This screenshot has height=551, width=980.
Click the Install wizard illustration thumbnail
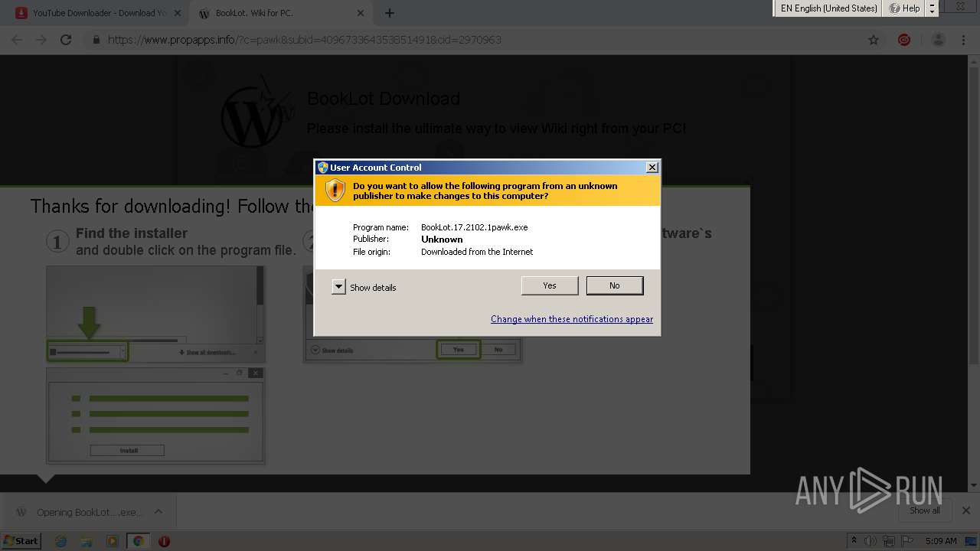[155, 415]
